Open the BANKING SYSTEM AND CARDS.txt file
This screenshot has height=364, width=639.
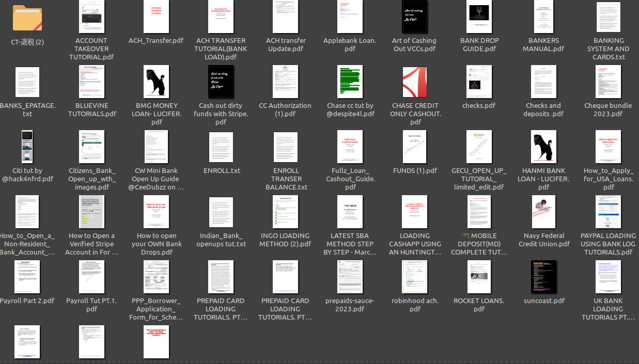point(608,17)
